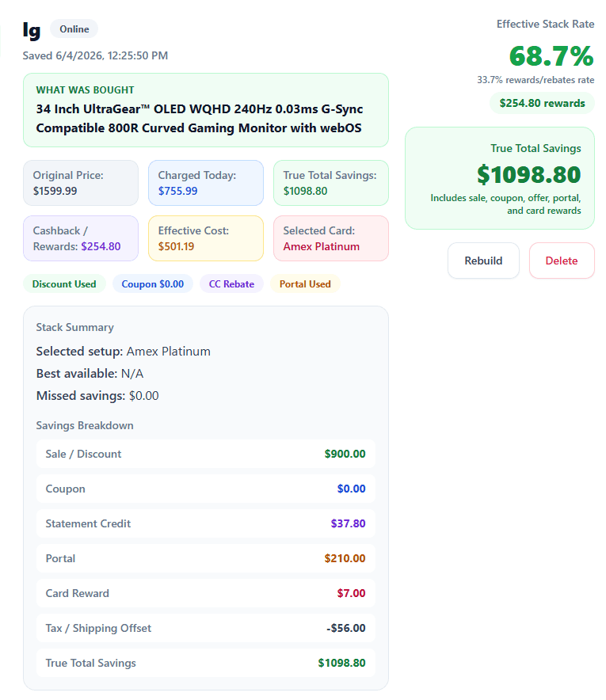Image resolution: width=606 pixels, height=700 pixels.
Task: Click the 34 Inch UltraGear product title
Action: click(199, 118)
